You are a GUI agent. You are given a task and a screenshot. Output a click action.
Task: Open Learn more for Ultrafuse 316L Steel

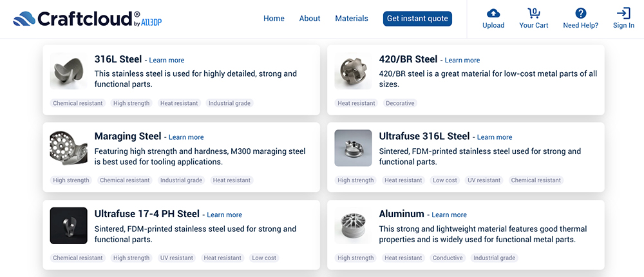pyautogui.click(x=495, y=137)
